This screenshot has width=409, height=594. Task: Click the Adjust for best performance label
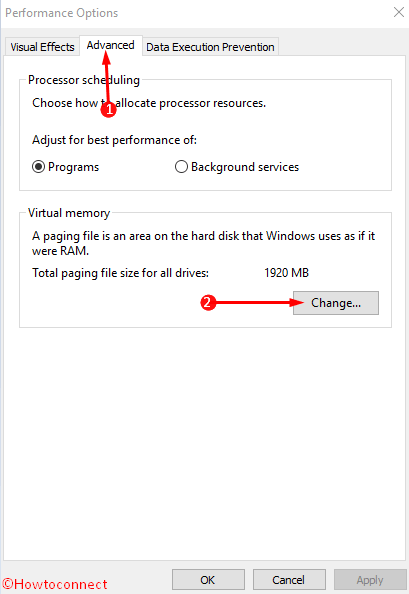[114, 140]
